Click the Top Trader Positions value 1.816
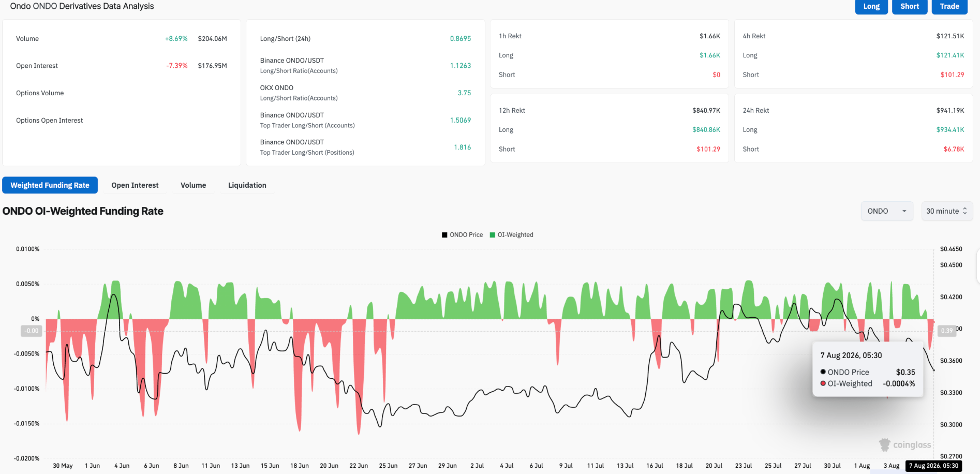The image size is (980, 474). point(463,147)
